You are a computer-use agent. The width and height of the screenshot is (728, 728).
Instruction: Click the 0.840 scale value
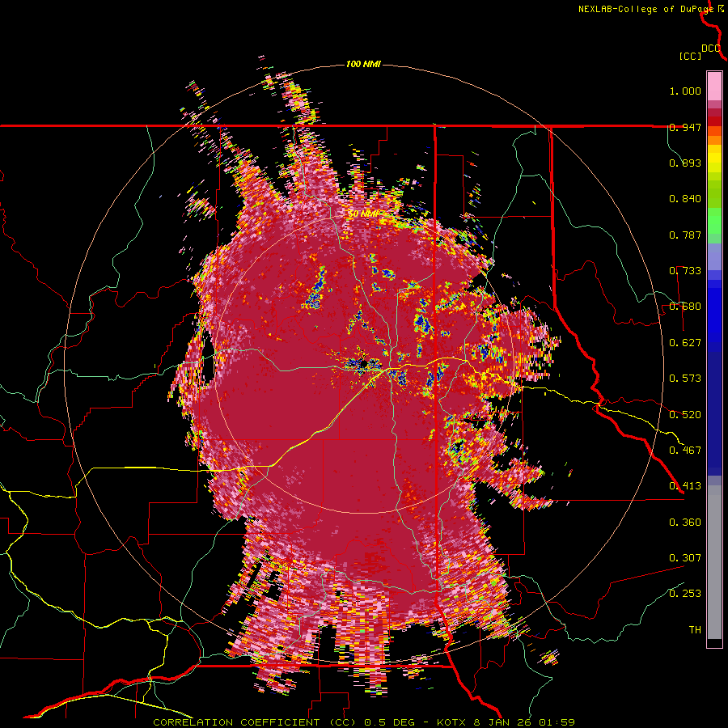click(x=685, y=199)
